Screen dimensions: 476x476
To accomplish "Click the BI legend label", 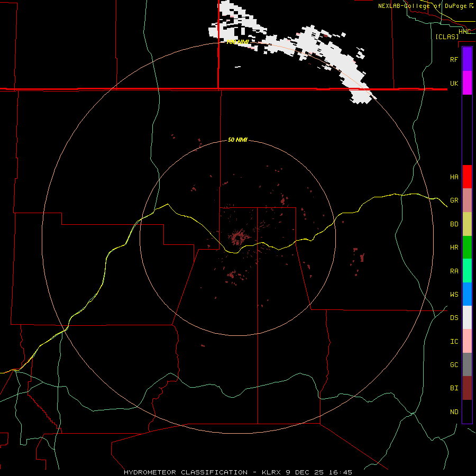I will [x=454, y=388].
